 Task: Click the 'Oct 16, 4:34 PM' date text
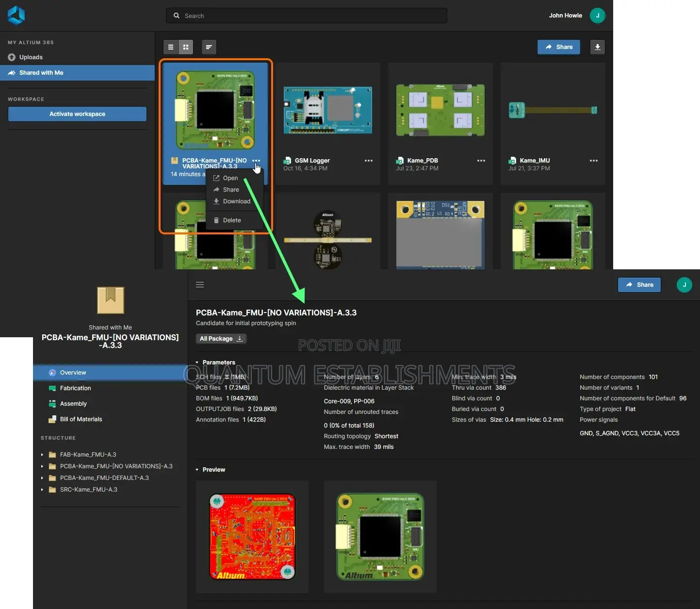pos(305,168)
